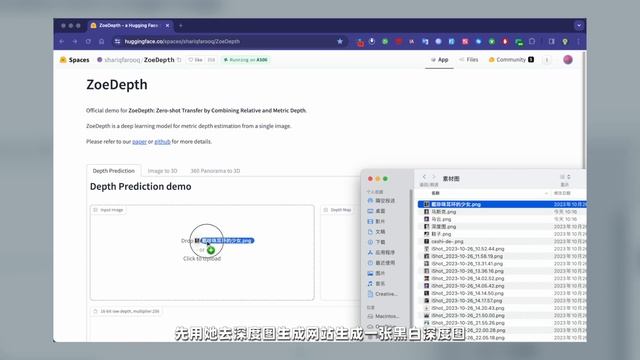Open the extensions puzzle-piece menu
This screenshot has width=640, height=360.
pyautogui.click(x=532, y=41)
